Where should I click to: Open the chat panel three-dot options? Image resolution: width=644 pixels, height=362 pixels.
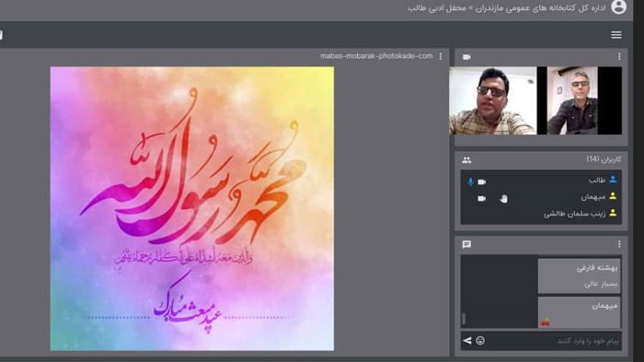point(619,244)
